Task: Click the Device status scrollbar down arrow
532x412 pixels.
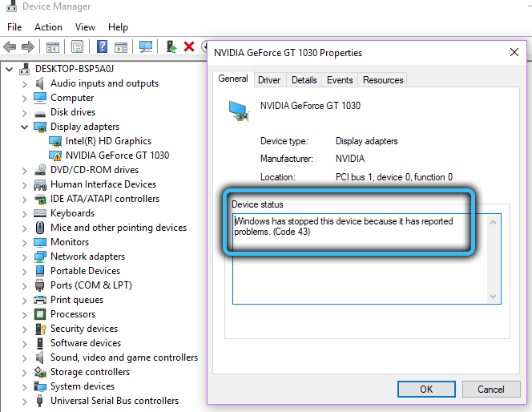Action: tap(494, 297)
